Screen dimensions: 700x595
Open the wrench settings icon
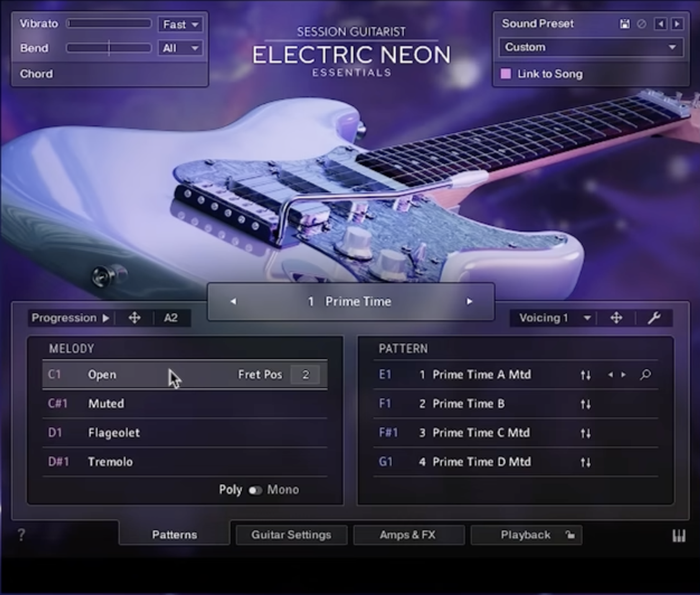(654, 318)
